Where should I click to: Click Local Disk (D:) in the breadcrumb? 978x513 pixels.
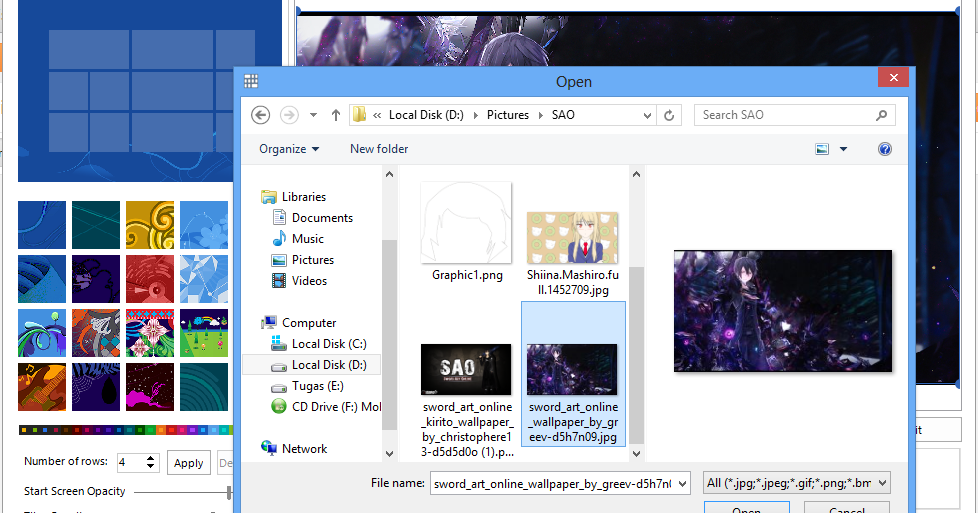click(x=426, y=115)
